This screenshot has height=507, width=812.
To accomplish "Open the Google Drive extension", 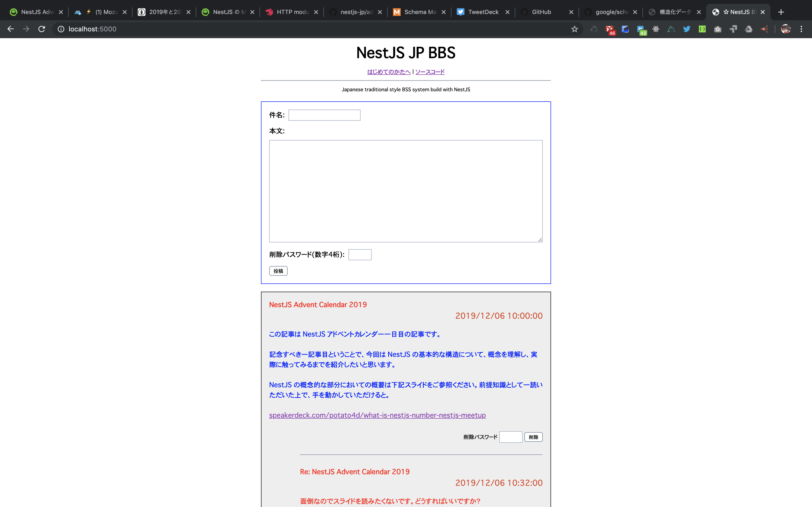I will (749, 29).
